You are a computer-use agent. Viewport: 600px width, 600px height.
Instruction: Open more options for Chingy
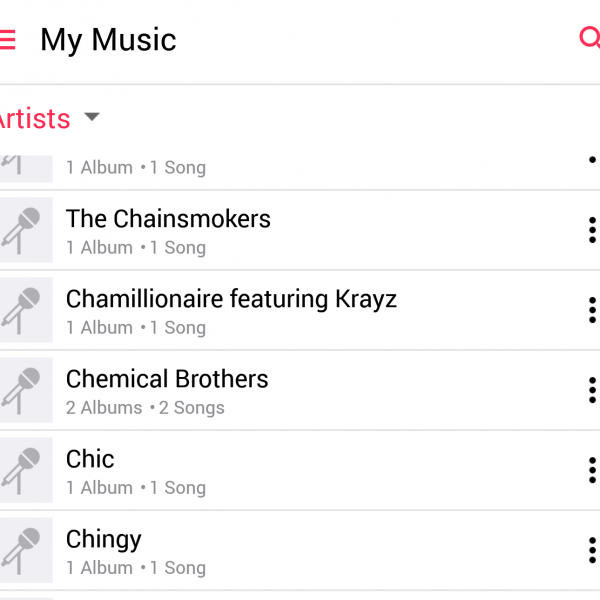click(592, 550)
